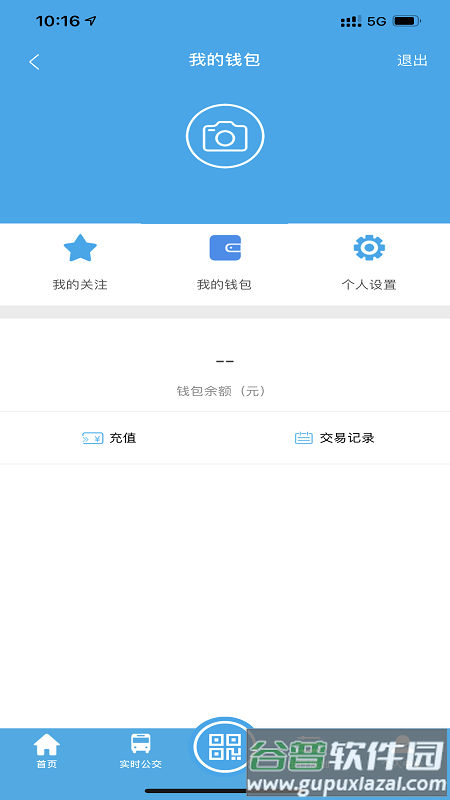The width and height of the screenshot is (450, 800).
Task: Tap the back arrow in header
Action: (34, 62)
